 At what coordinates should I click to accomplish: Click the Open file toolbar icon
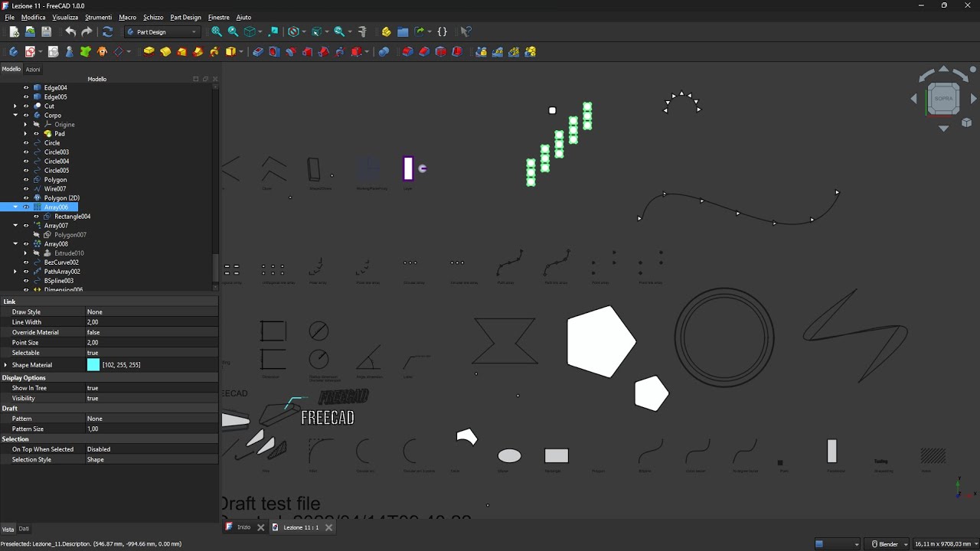[x=30, y=31]
